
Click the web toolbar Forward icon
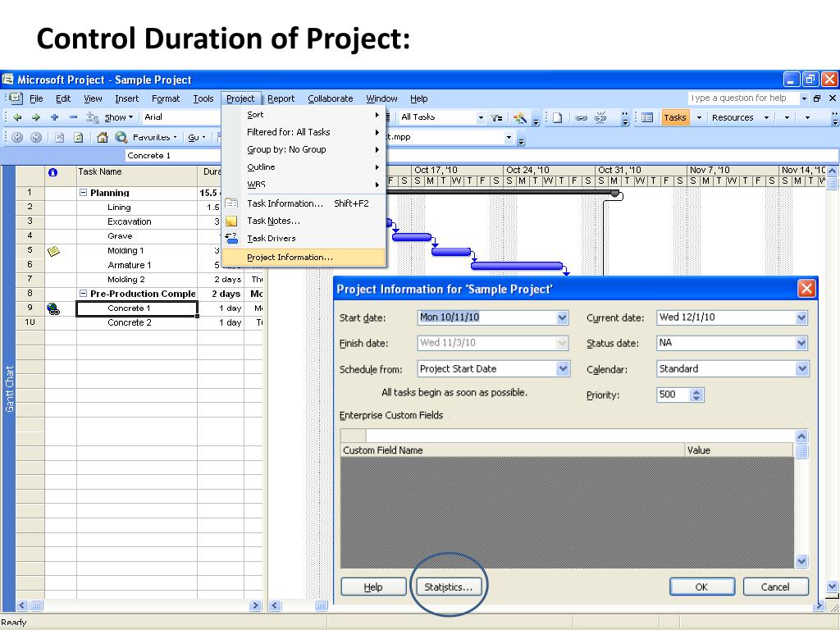[36, 137]
